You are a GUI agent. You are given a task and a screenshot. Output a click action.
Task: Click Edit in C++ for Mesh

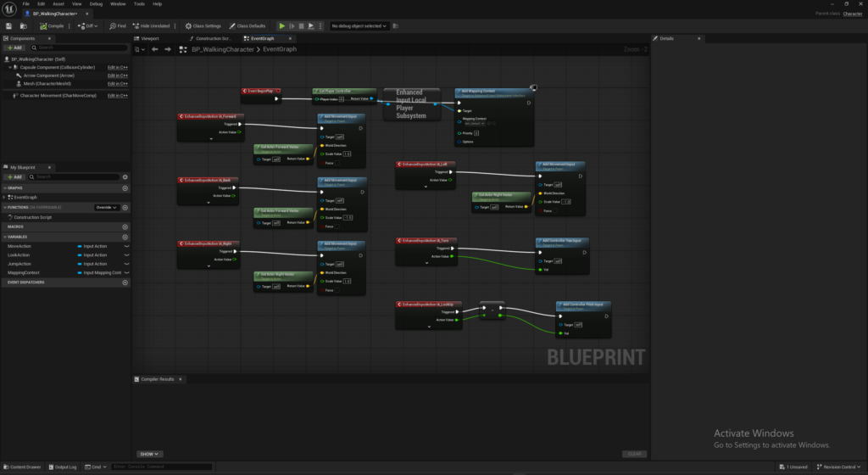[117, 84]
